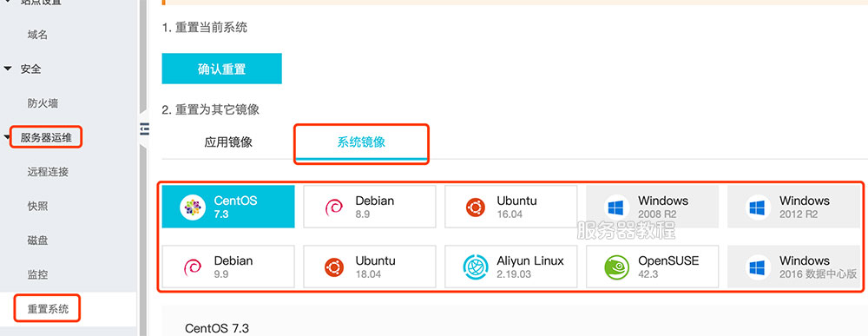Image resolution: width=868 pixels, height=336 pixels.
Task: Open 快照 in the sidebar
Action: tap(37, 207)
